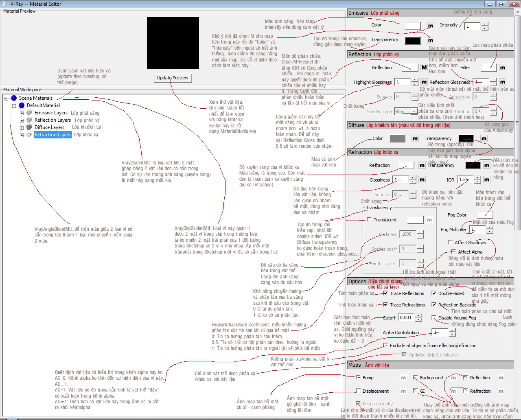The width and height of the screenshot is (521, 420).
Task: Collapse the DefaultMaterial tree node
Action: tap(14, 106)
